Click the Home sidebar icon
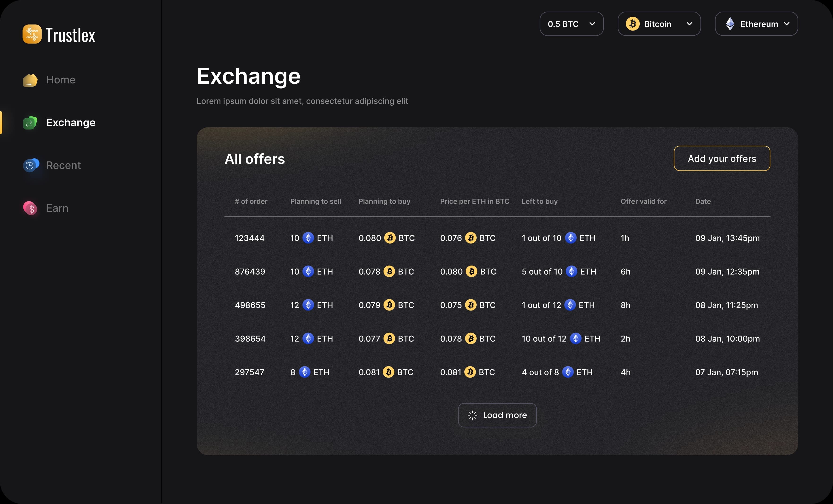833x504 pixels. [30, 80]
